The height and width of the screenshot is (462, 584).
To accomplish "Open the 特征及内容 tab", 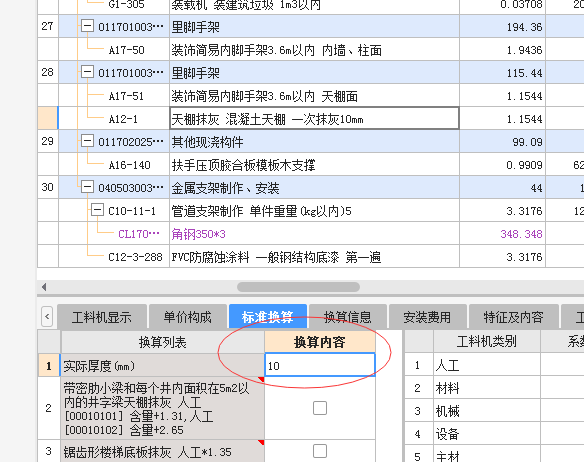I will point(513,317).
